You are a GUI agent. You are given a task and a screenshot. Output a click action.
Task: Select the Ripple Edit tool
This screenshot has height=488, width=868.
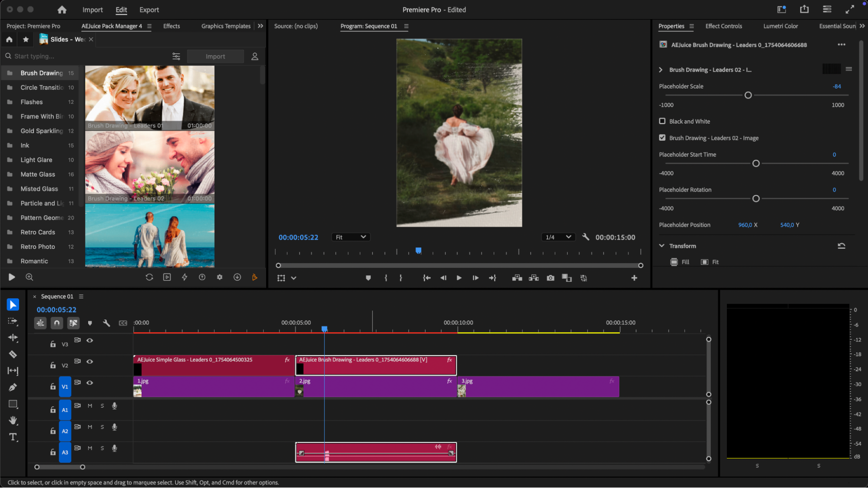(13, 338)
